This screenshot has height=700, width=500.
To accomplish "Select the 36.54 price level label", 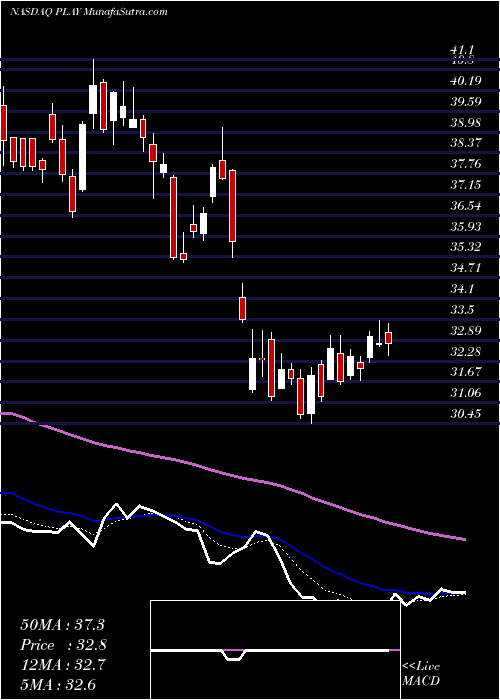I will coord(466,206).
